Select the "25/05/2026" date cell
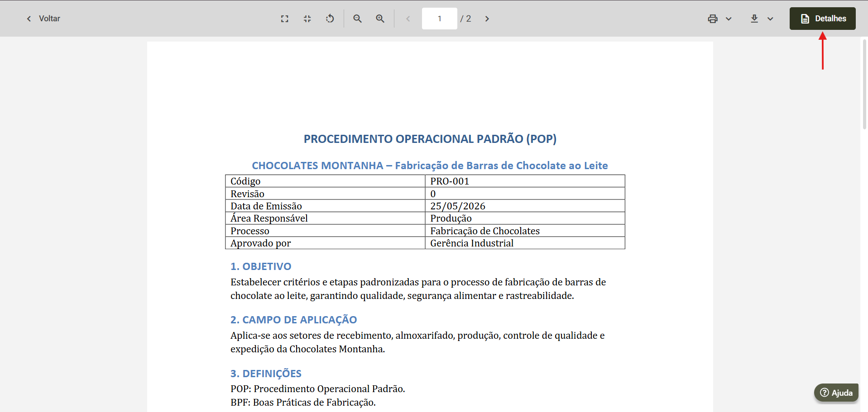The height and width of the screenshot is (412, 868). pyautogui.click(x=525, y=206)
